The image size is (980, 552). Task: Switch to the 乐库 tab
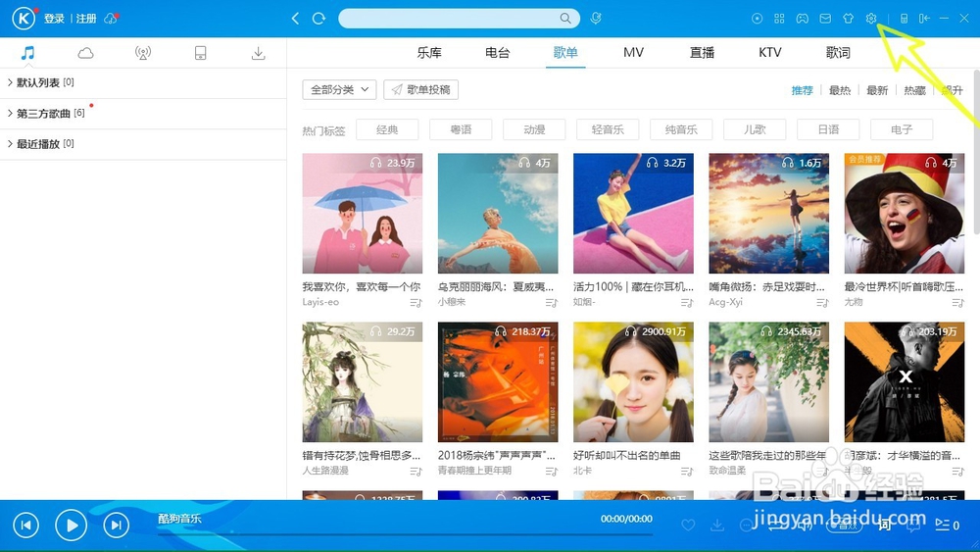429,53
